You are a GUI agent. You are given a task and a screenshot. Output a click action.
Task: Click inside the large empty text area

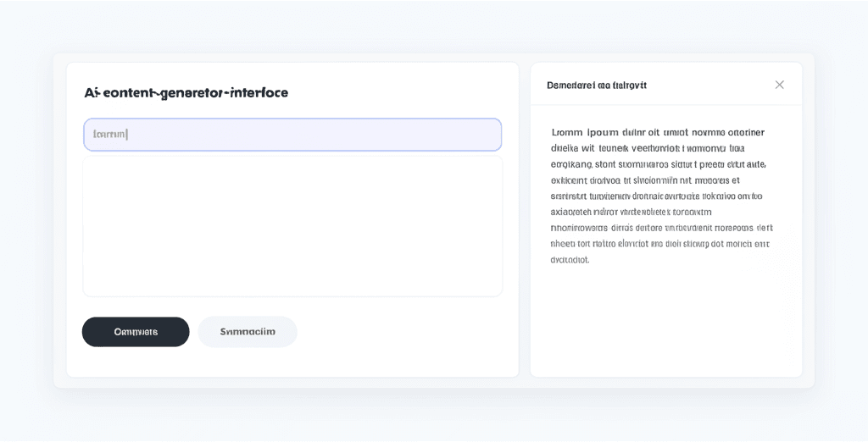(292, 226)
